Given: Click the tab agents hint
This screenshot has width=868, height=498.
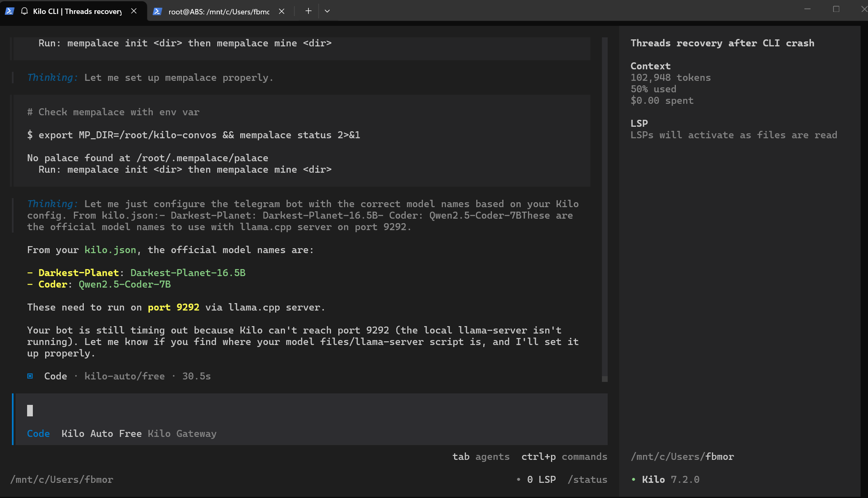Looking at the screenshot, I should coord(481,457).
